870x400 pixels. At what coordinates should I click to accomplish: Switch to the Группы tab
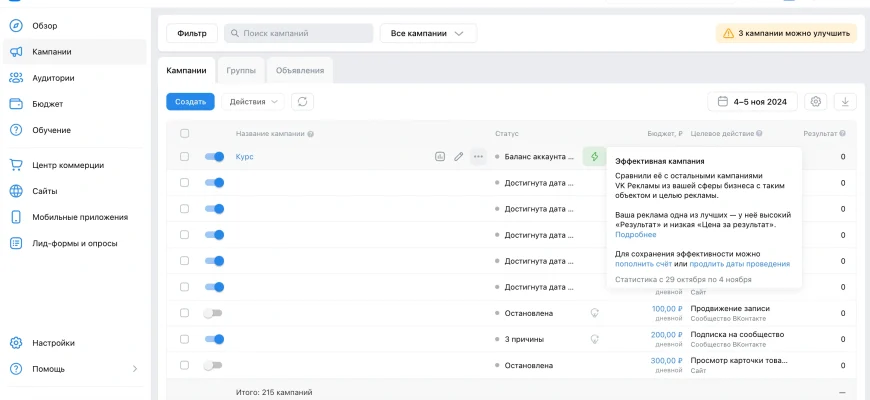pyautogui.click(x=240, y=70)
